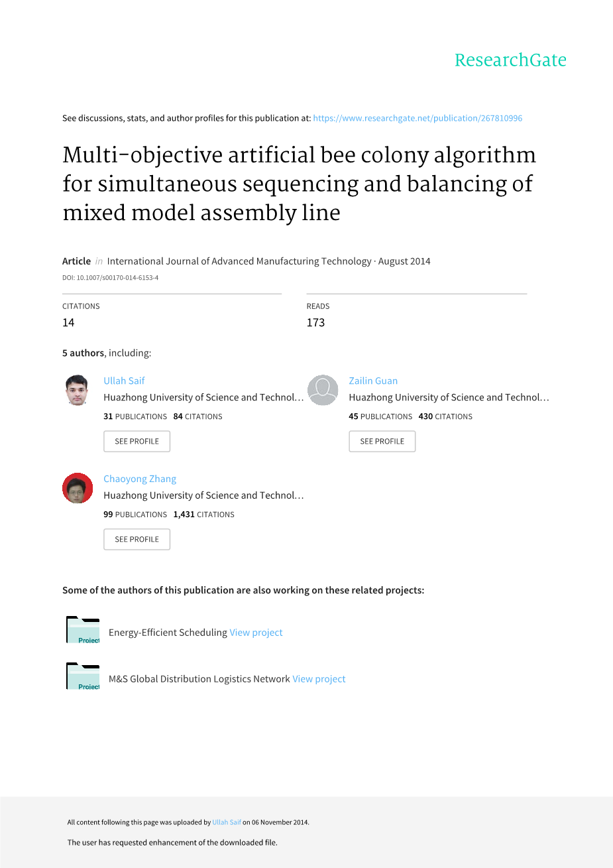
Task: Open the Ullah Saif author name link
Action: 124,381
